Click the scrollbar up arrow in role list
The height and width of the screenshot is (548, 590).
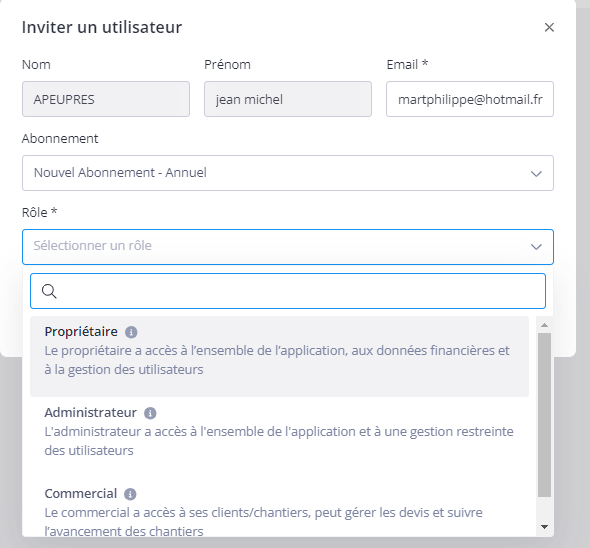544,325
